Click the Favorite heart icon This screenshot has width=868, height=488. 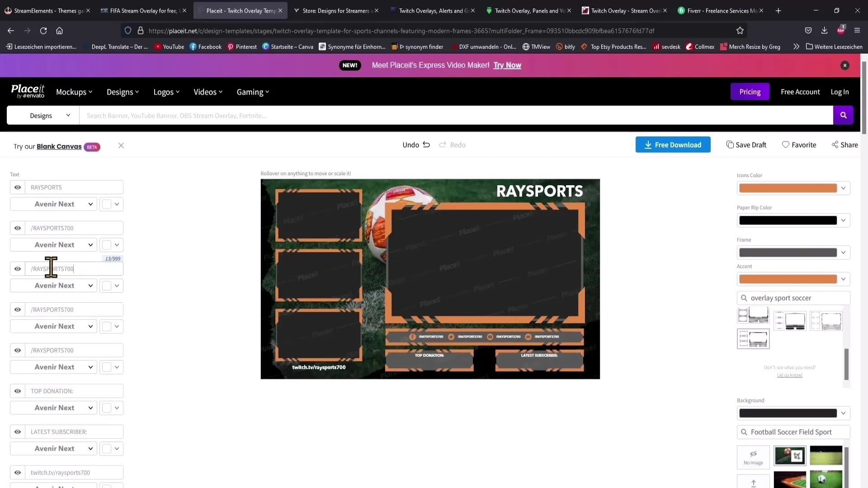click(785, 145)
